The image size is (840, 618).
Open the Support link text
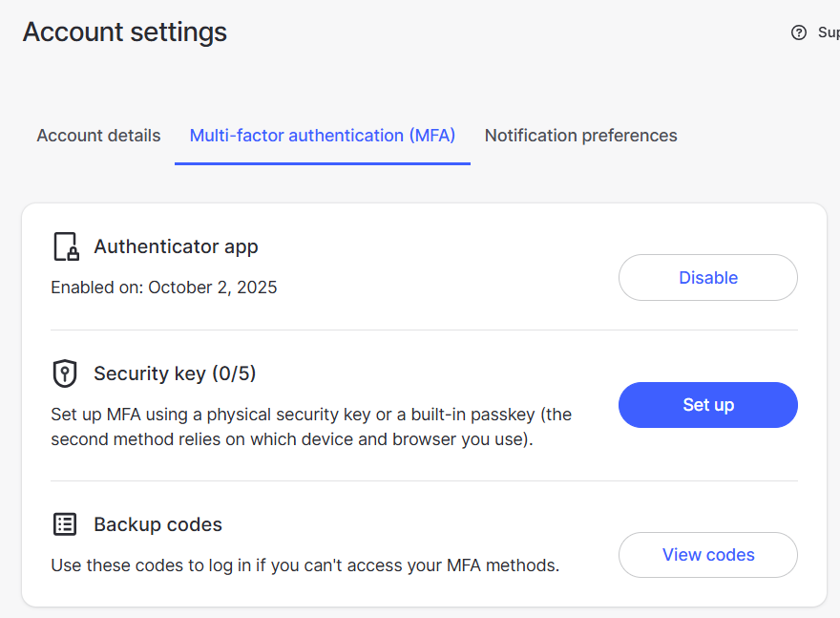pos(829,32)
